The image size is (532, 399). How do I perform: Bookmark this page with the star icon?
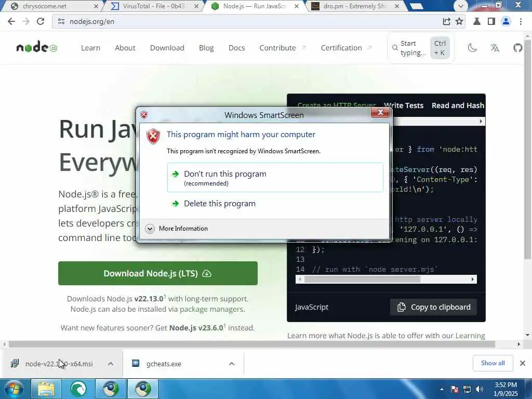459,21
